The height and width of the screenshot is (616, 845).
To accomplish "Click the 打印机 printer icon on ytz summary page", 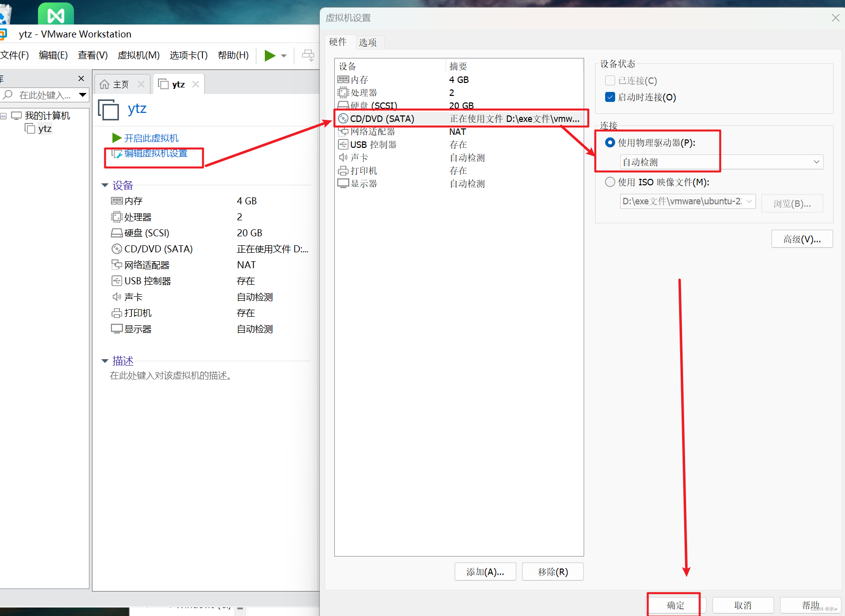I will pos(116,313).
